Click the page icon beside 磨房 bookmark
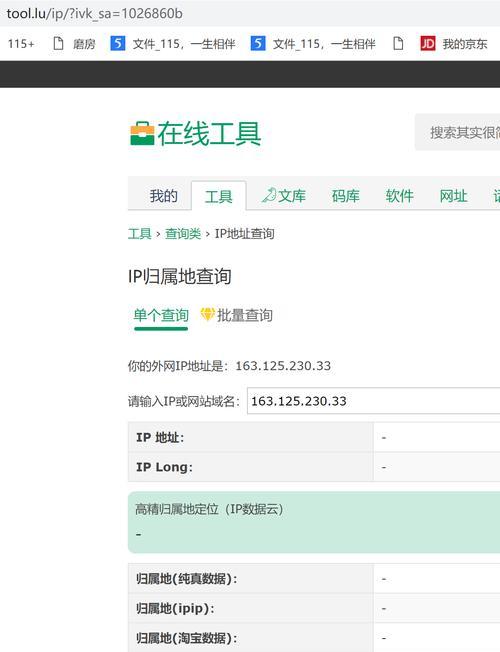Image resolution: width=500 pixels, height=652 pixels. click(58, 43)
